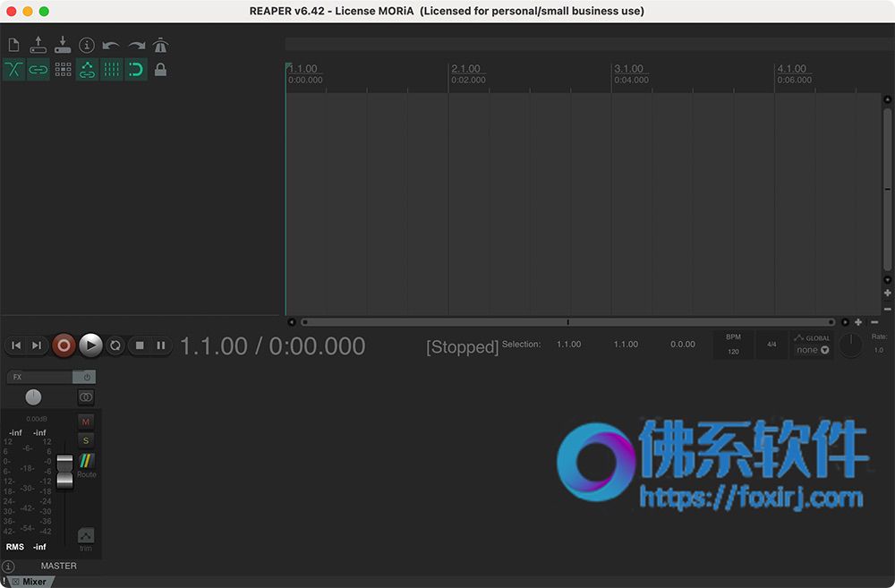This screenshot has height=588, width=895.
Task: Toggle grid lines visibility
Action: (x=111, y=70)
